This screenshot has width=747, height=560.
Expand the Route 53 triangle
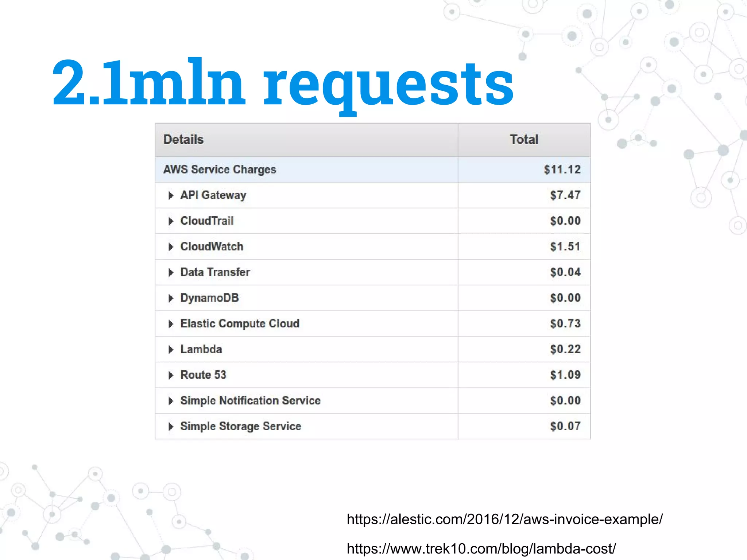tap(171, 375)
